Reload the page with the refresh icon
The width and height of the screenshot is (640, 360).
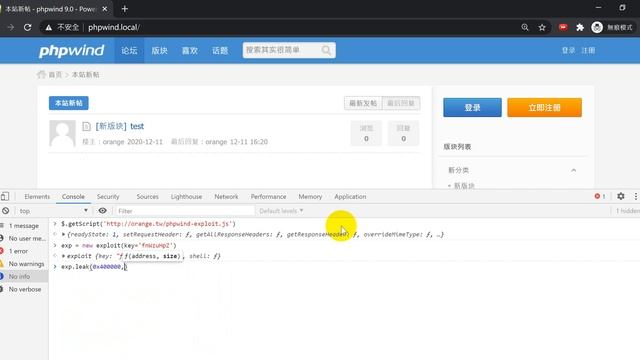(x=27, y=27)
